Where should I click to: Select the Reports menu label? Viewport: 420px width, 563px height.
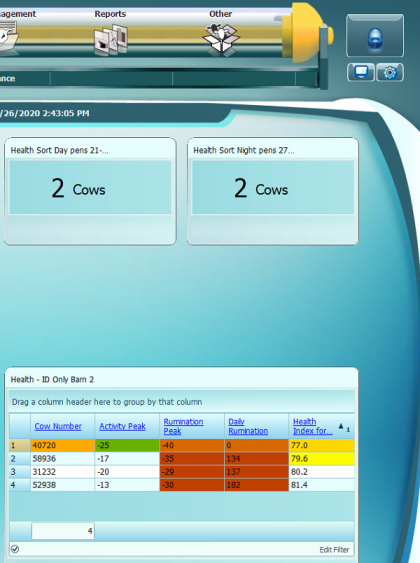click(110, 14)
